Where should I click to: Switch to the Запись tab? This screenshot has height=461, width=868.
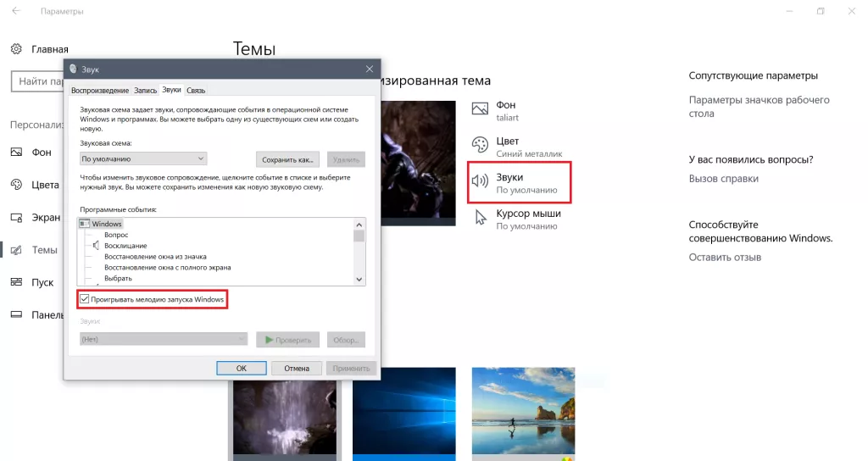coord(145,90)
